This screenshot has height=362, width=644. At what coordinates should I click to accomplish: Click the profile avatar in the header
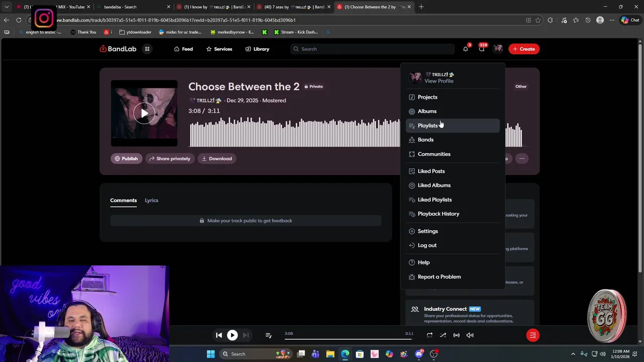click(498, 49)
